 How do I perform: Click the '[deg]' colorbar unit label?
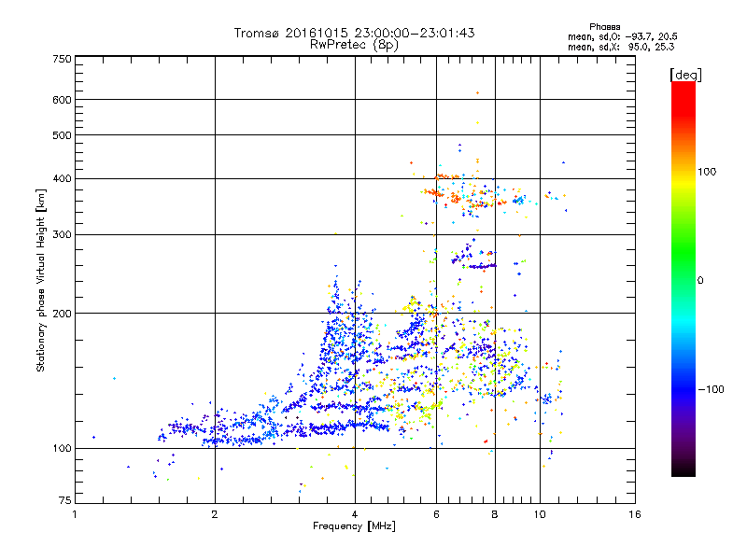[x=685, y=75]
